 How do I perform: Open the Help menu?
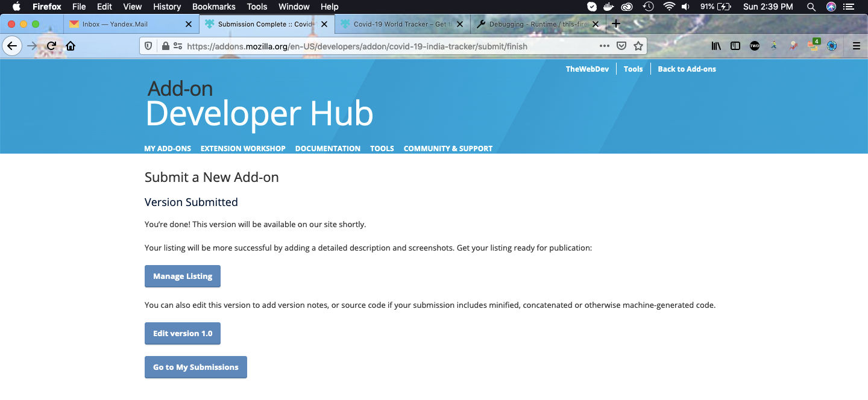coord(330,7)
